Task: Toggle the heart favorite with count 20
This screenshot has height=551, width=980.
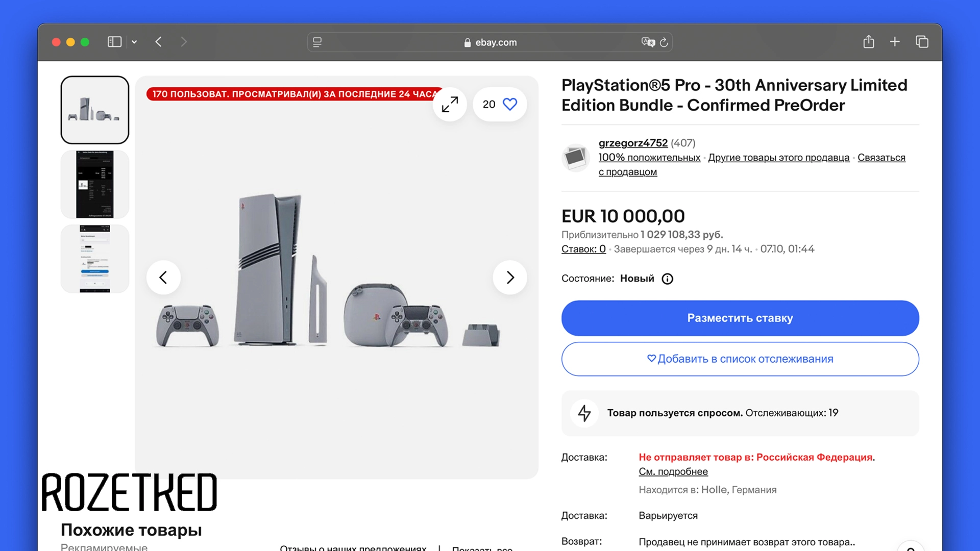Action: click(x=500, y=104)
